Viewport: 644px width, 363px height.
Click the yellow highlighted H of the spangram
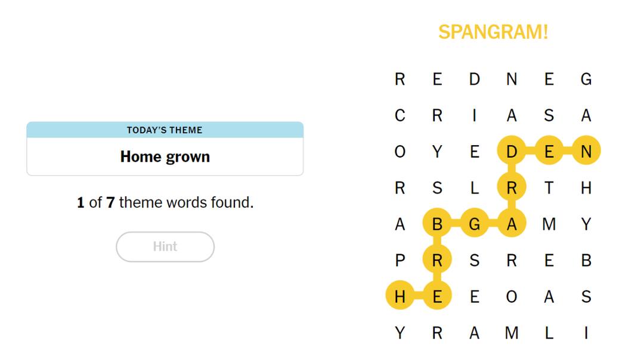click(400, 297)
